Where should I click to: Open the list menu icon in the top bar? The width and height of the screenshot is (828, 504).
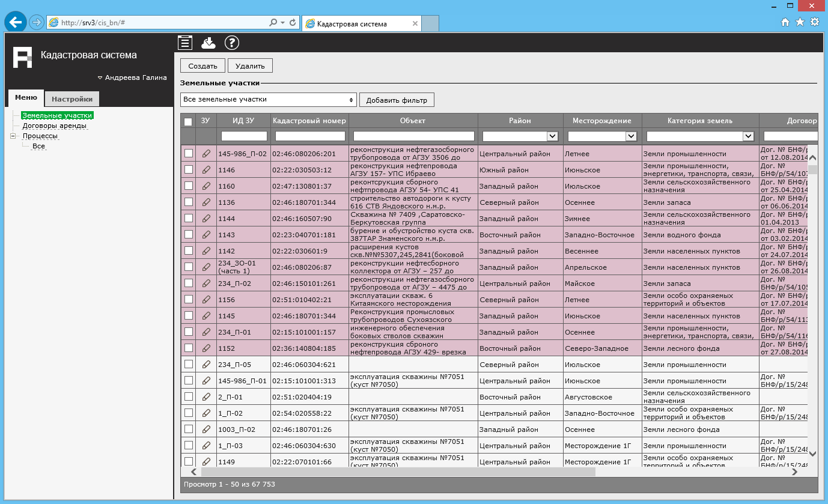tap(185, 42)
